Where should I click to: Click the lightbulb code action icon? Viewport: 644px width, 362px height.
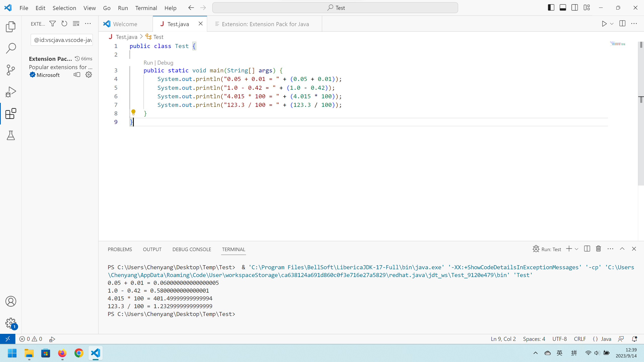[133, 112]
